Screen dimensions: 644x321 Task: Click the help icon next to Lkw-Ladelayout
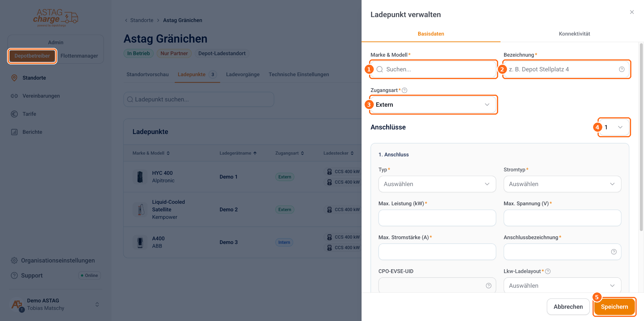tap(548, 271)
